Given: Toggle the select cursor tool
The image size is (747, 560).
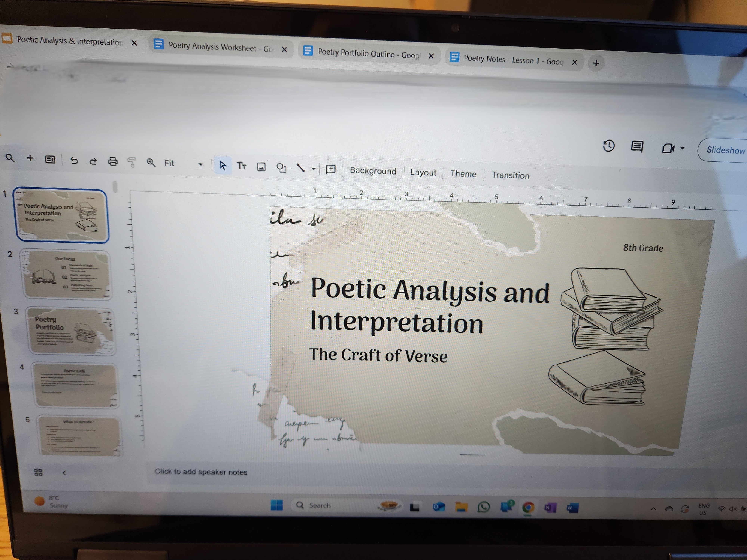Looking at the screenshot, I should [x=223, y=165].
